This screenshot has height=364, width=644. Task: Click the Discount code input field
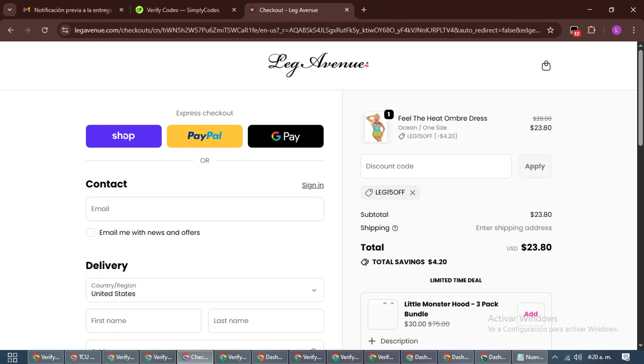[436, 166]
